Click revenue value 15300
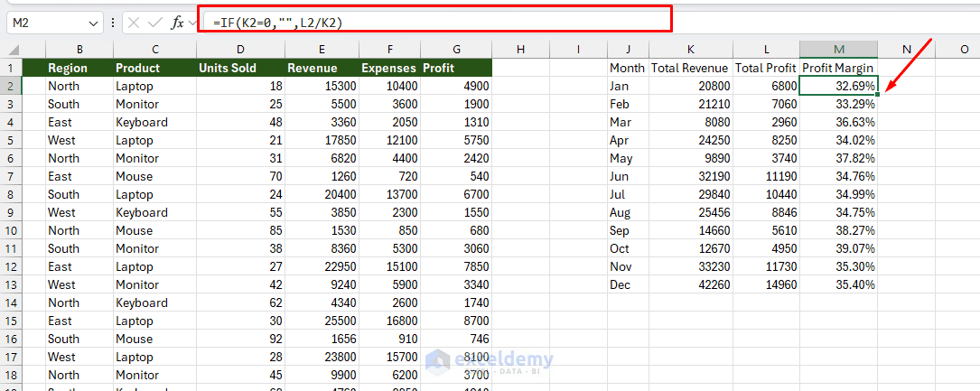 [322, 86]
